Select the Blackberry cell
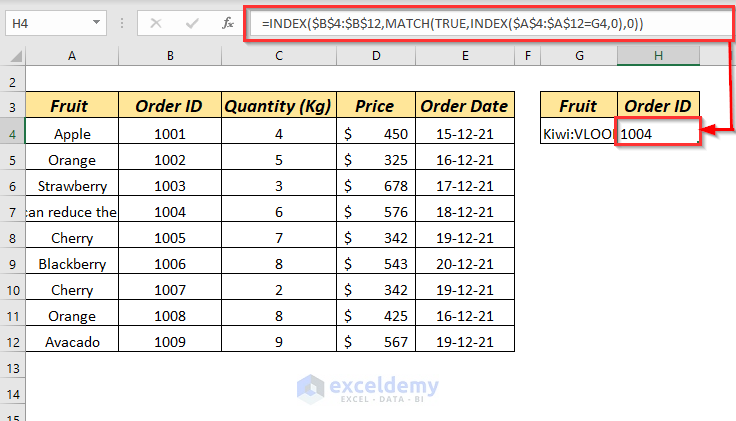The width and height of the screenshot is (736, 421). click(72, 264)
